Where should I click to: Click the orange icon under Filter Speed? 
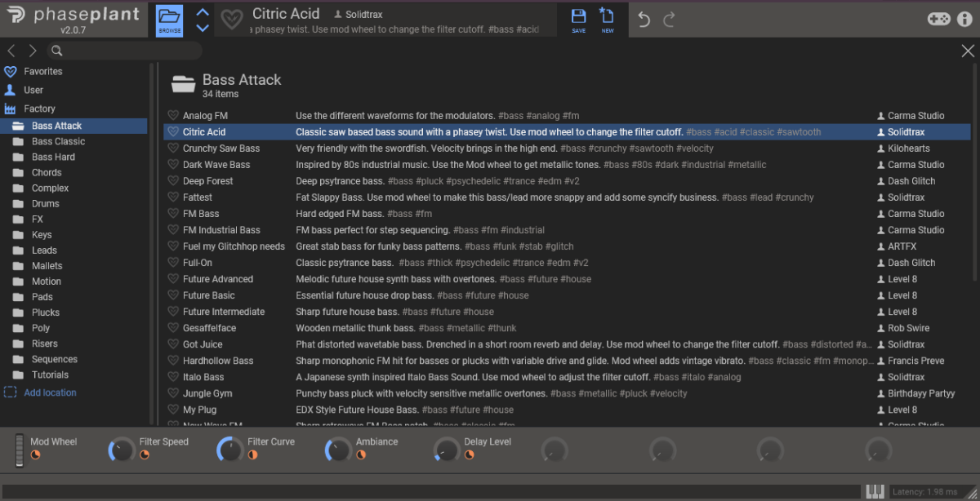(145, 454)
